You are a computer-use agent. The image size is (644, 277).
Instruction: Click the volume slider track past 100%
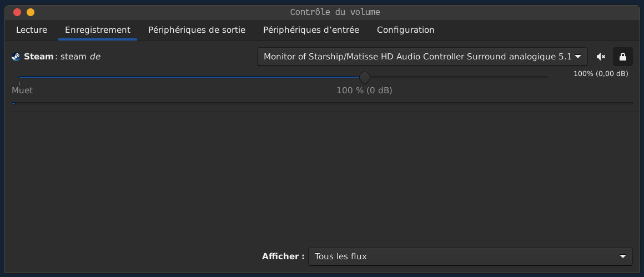tap(455, 77)
